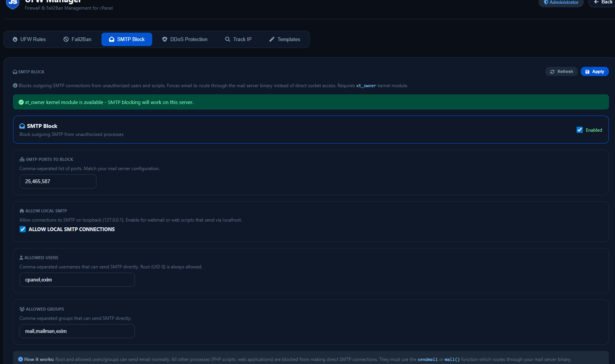Viewport: 615px width, 364px height.
Task: Click the network icon by SMTP Ports
Action: 22,159
